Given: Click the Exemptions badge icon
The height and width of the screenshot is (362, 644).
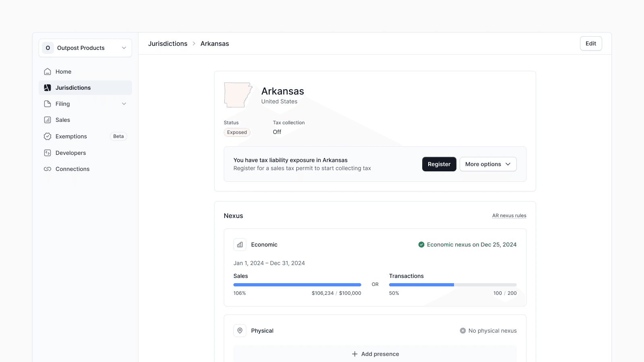Looking at the screenshot, I should pos(47,136).
